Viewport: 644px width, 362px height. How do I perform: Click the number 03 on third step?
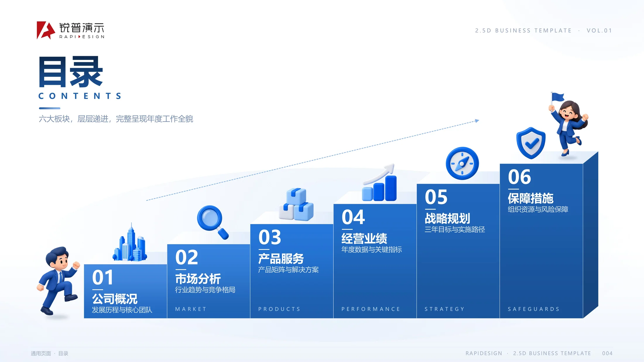[270, 237]
